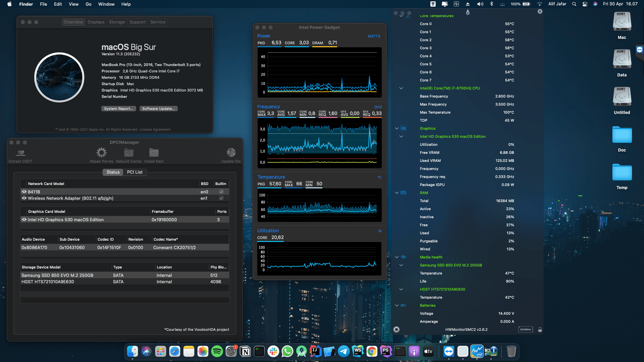Open TeamViewer from the Dock
This screenshot has width=644, height=362.
pos(449,351)
